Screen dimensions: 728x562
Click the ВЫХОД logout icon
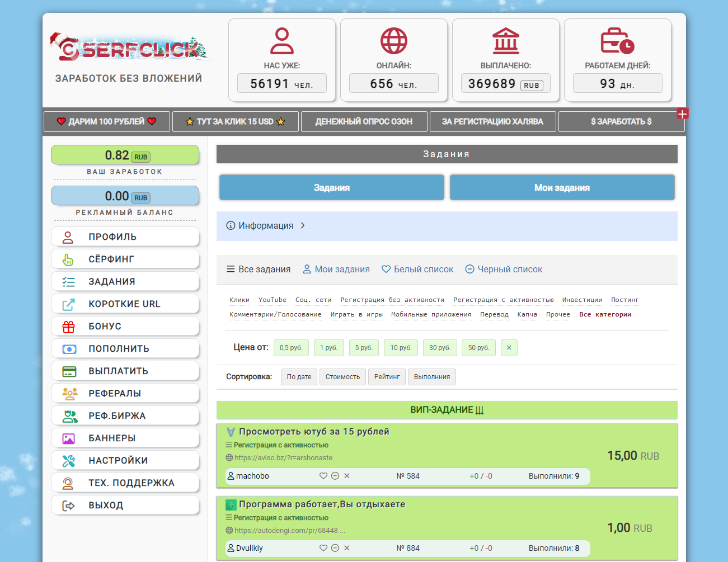click(68, 506)
